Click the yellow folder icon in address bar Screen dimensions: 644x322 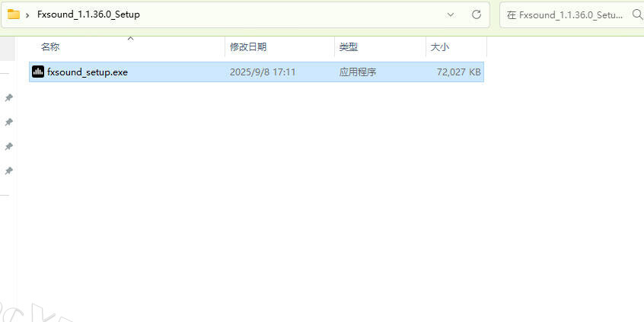click(14, 14)
